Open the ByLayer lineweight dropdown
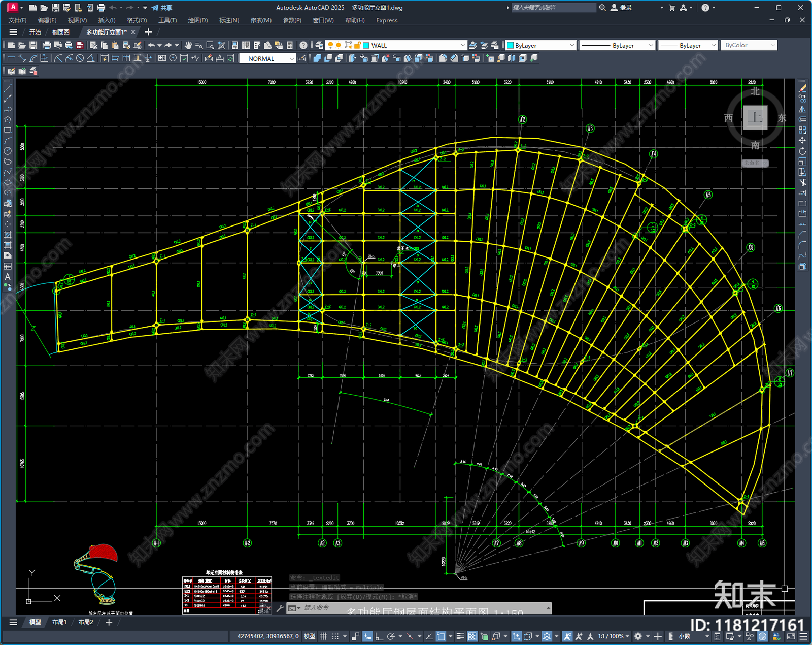Screen dimensions: 812x645 tap(688, 45)
